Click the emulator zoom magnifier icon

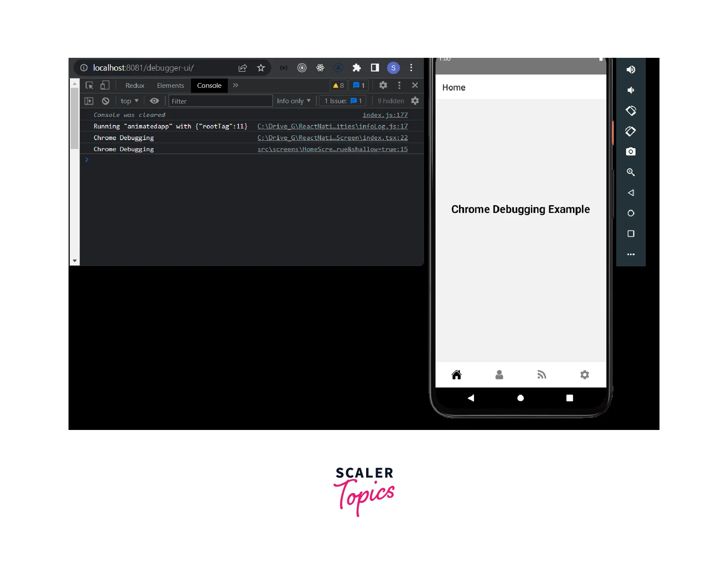click(x=630, y=172)
